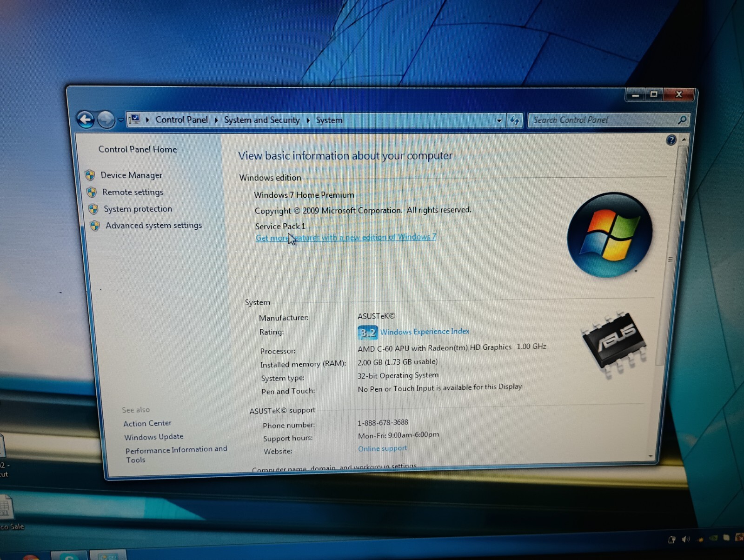Open Windows Experience Index link
The width and height of the screenshot is (744, 560).
pyautogui.click(x=425, y=332)
